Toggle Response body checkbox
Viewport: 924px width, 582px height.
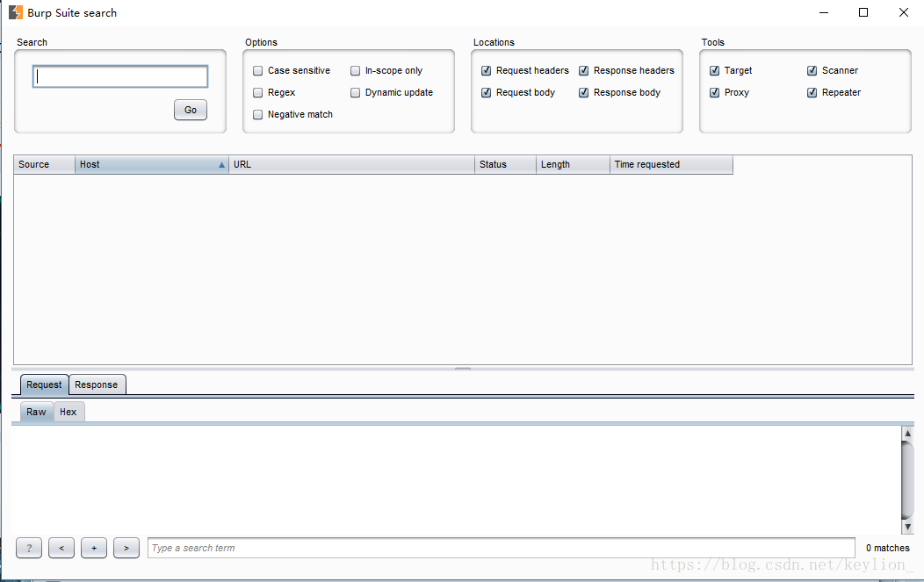[x=584, y=92]
